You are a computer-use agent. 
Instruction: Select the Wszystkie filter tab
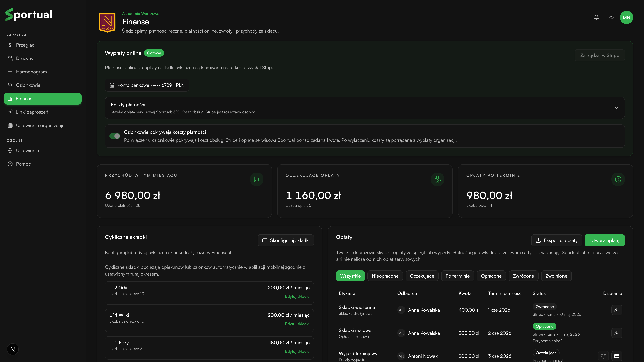tap(350, 276)
